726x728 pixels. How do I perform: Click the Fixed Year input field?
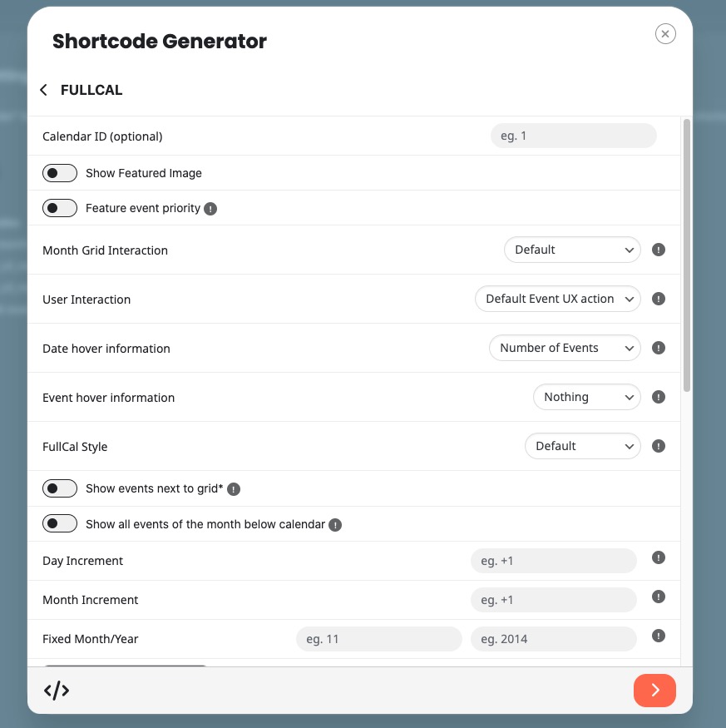(553, 639)
